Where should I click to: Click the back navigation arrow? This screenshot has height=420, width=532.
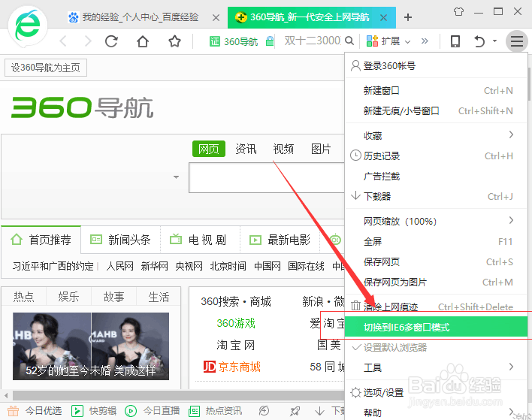63,41
